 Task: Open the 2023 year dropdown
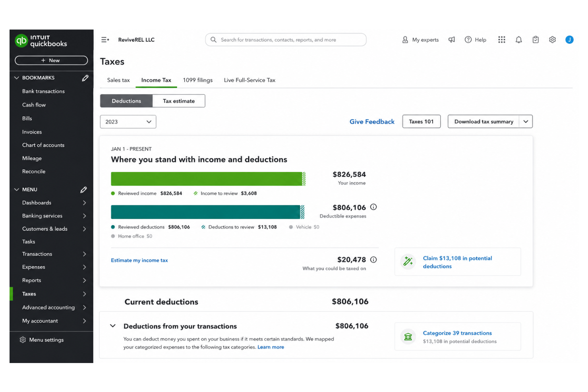point(128,122)
